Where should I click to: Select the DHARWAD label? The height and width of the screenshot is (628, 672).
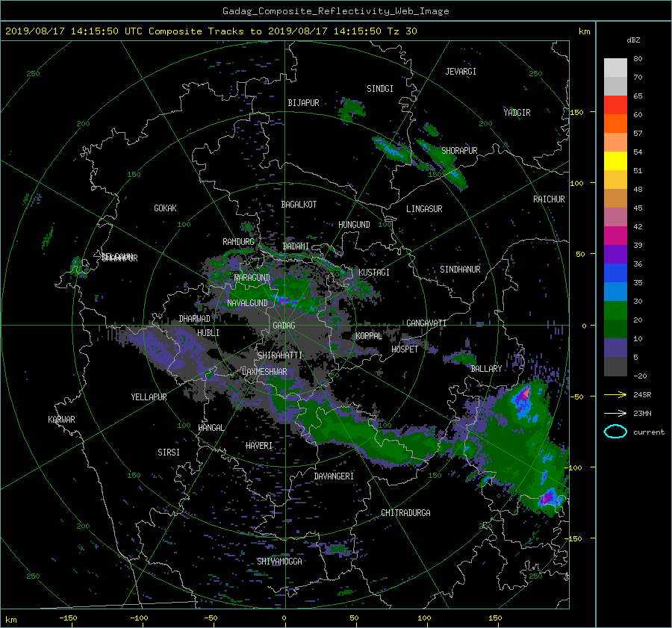(x=195, y=319)
